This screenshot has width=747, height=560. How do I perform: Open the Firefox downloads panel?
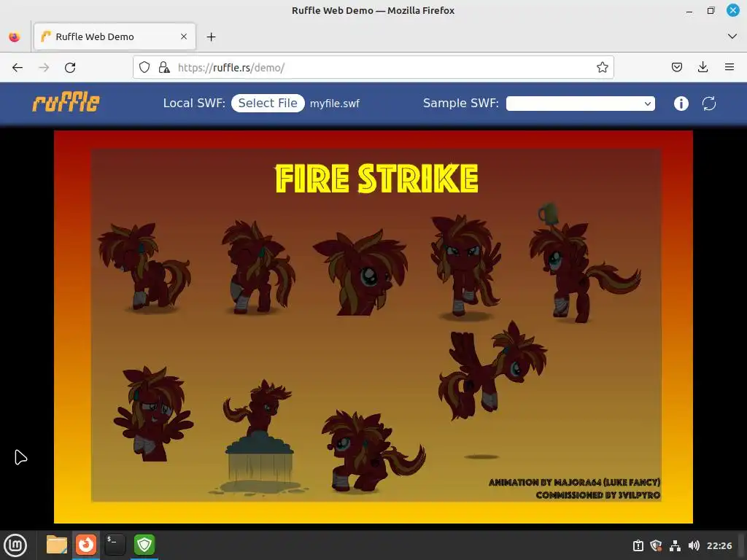703,67
